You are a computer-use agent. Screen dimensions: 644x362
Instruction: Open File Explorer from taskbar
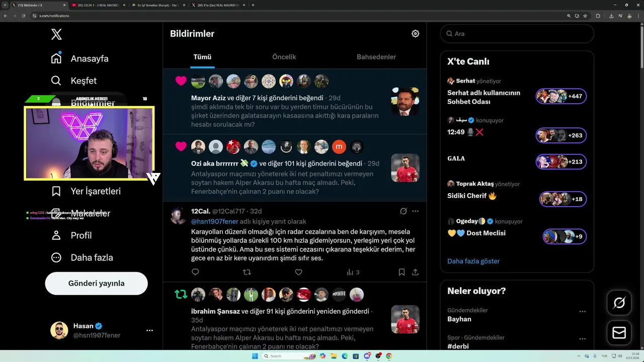pyautogui.click(x=334, y=356)
